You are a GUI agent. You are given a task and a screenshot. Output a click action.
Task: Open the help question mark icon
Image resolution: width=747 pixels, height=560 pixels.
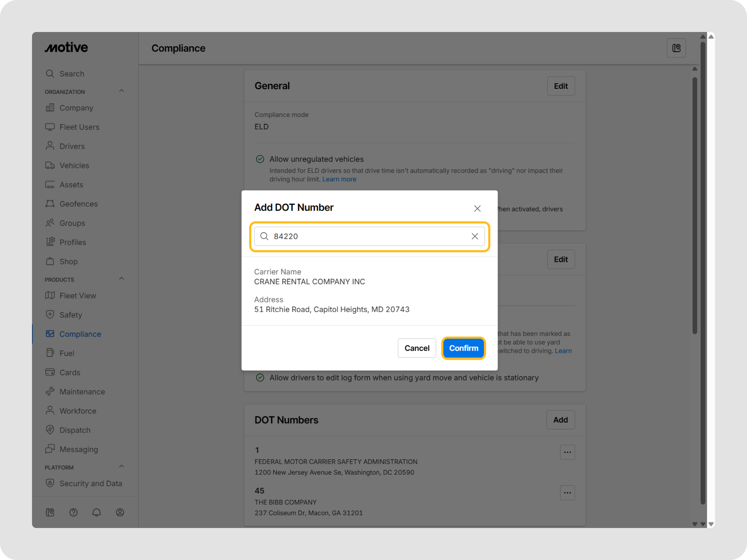point(73,513)
